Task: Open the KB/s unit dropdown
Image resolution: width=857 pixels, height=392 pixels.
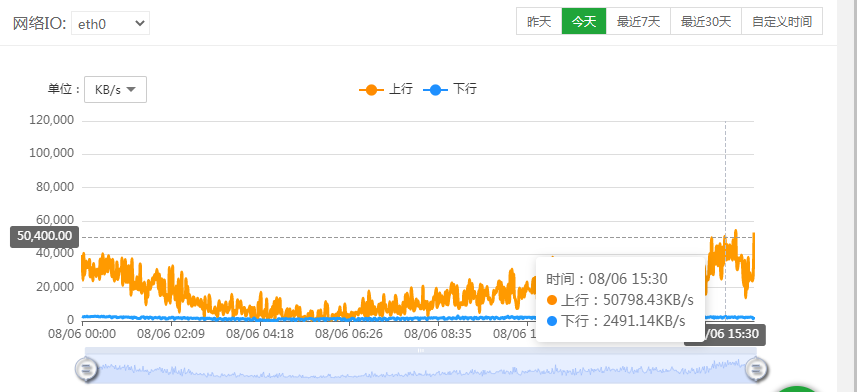Action: tap(115, 90)
